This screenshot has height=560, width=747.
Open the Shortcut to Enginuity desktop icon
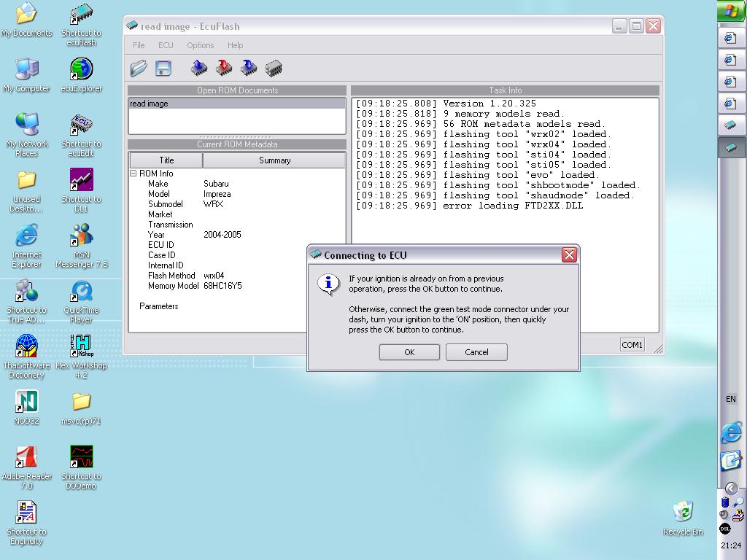27,523
